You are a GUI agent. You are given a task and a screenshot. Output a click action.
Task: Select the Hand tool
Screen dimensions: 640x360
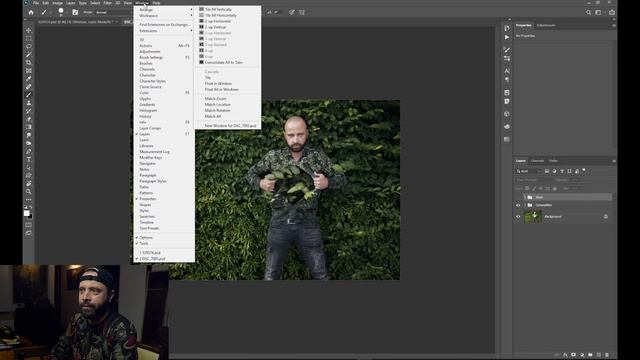pyautogui.click(x=29, y=184)
